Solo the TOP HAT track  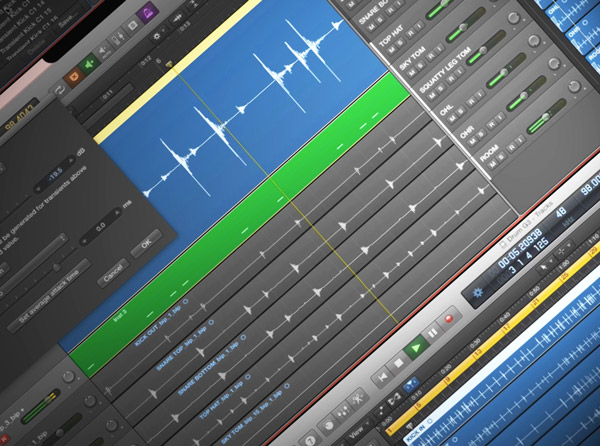pos(401,42)
